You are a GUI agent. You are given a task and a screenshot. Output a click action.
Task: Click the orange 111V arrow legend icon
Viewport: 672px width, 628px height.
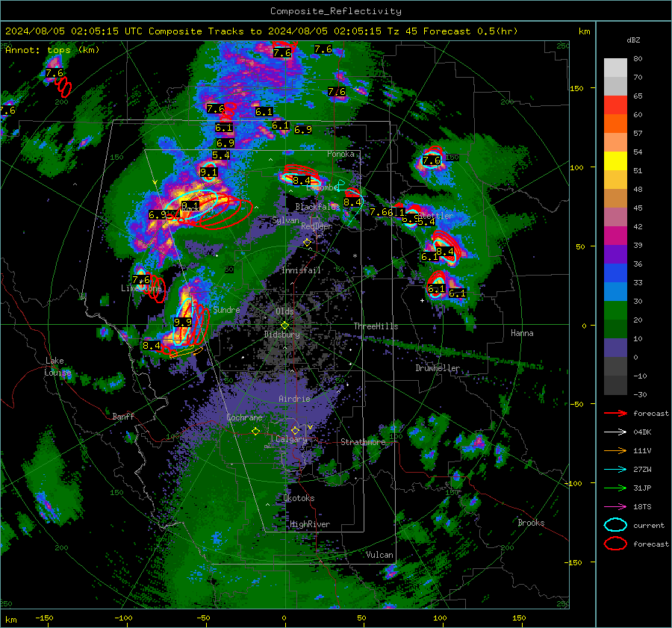pyautogui.click(x=615, y=450)
